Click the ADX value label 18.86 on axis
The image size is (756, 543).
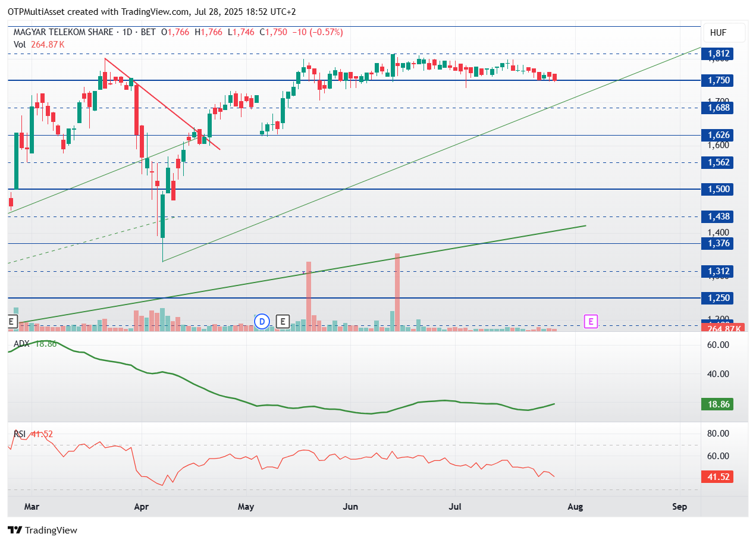[x=719, y=404]
